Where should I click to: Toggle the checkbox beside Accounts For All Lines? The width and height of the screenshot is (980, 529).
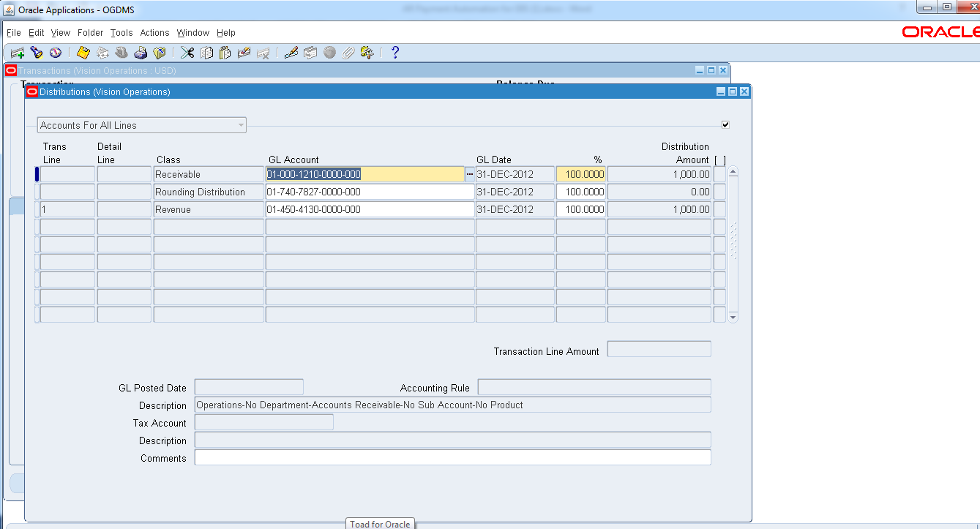tap(725, 124)
